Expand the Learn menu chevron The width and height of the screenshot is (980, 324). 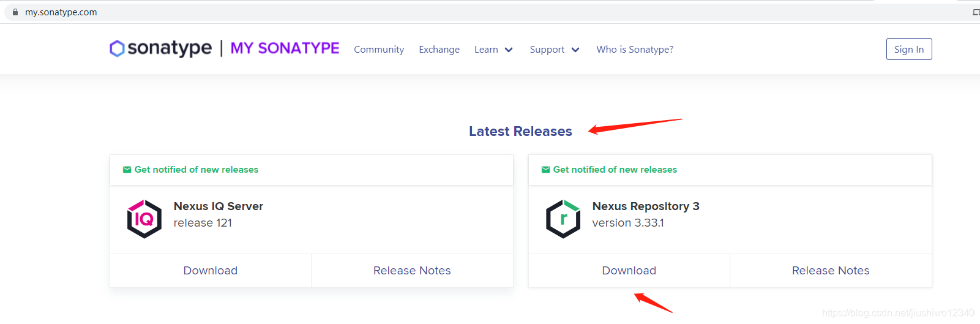pos(509,50)
